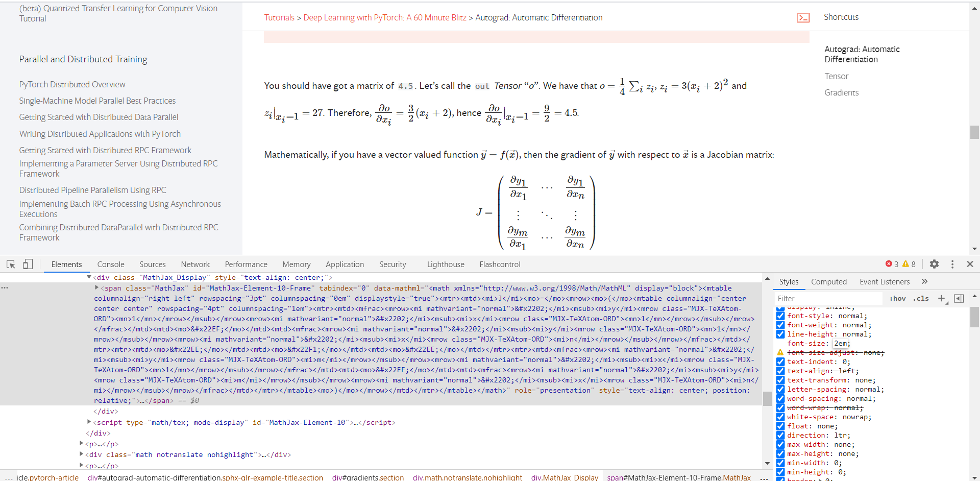This screenshot has width=980, height=481.
Task: Add a new style rule with plus icon
Action: pos(942,298)
